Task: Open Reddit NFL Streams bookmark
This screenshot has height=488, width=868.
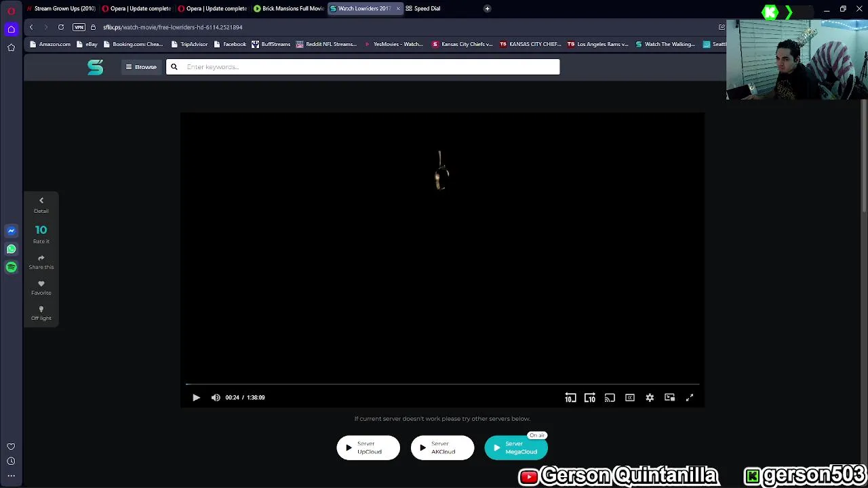Action: [327, 45]
